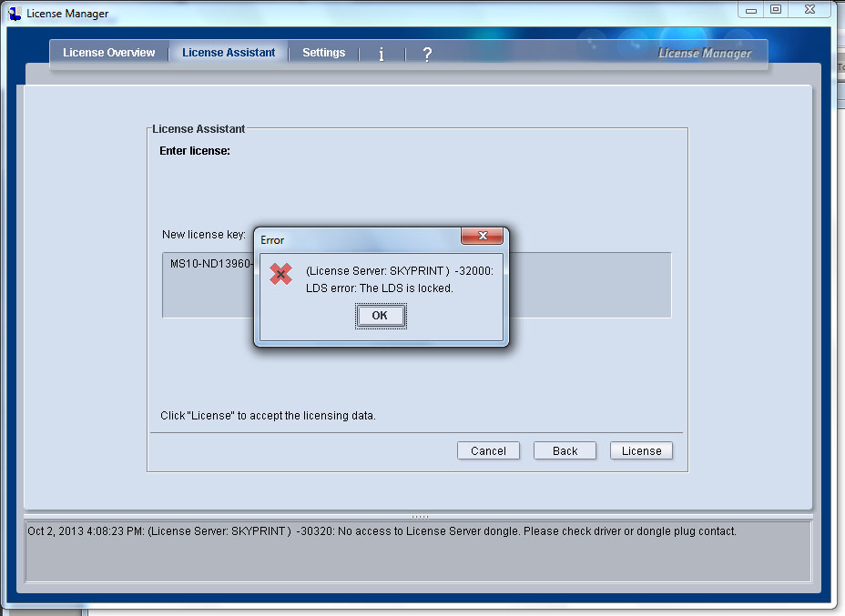Click the info 'i' icon
Viewport: 845px width, 616px height.
click(x=382, y=54)
